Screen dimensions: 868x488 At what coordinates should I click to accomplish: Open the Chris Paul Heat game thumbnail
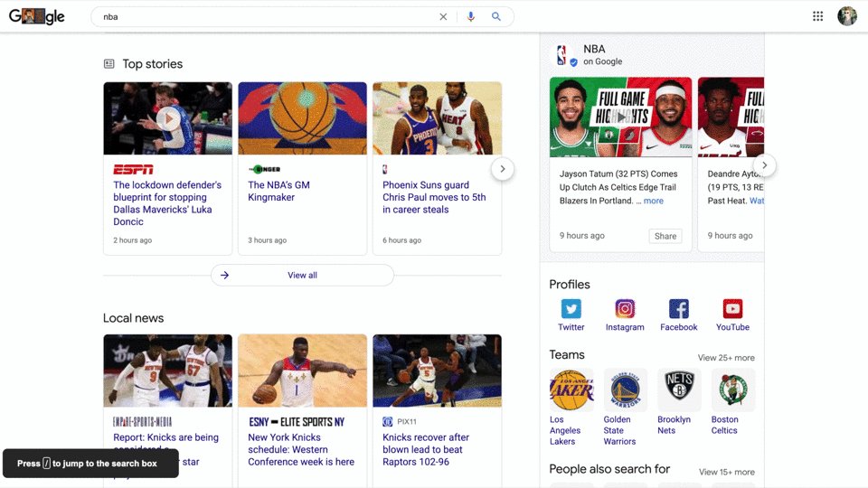pyautogui.click(x=438, y=118)
